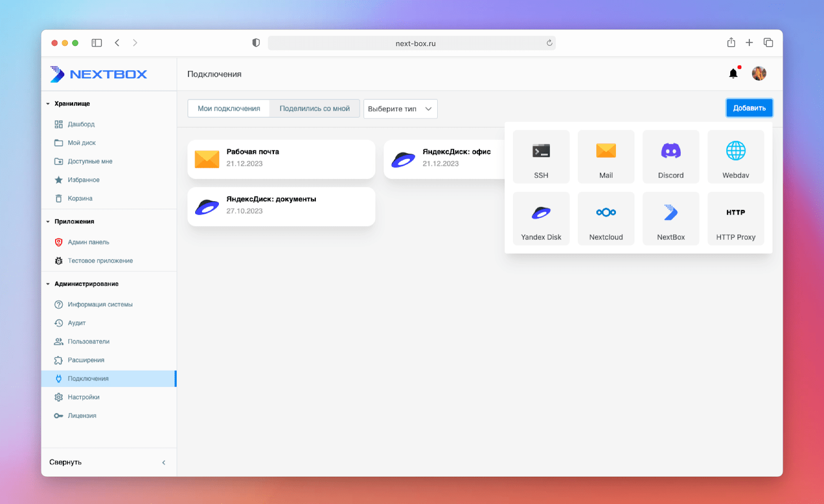The width and height of the screenshot is (824, 504).
Task: Open the user avatar menu
Action: click(759, 74)
